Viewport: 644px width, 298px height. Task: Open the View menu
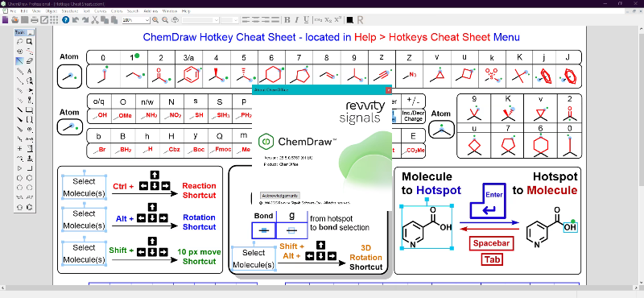(x=36, y=11)
